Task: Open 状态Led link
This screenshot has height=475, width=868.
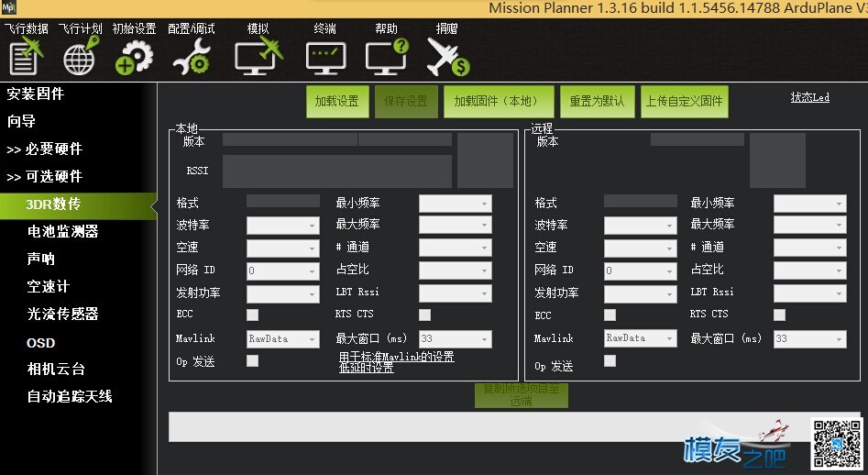Action: point(810,97)
